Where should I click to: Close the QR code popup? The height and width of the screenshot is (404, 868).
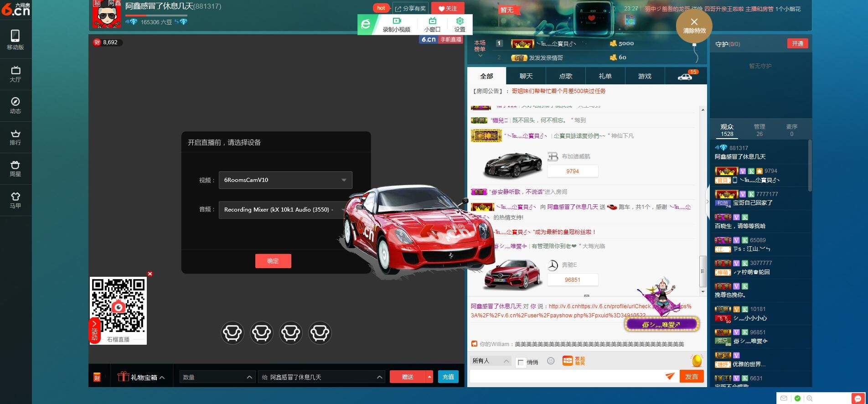150,274
